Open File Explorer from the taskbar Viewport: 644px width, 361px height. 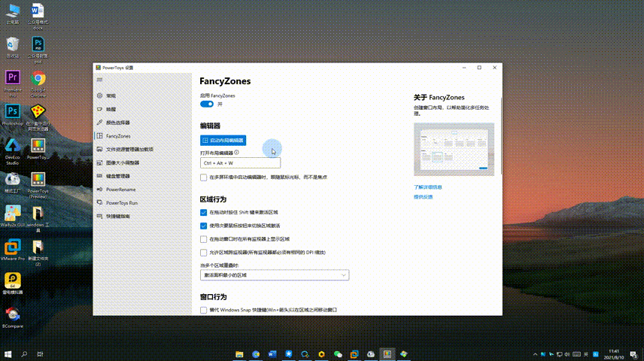tap(239, 354)
